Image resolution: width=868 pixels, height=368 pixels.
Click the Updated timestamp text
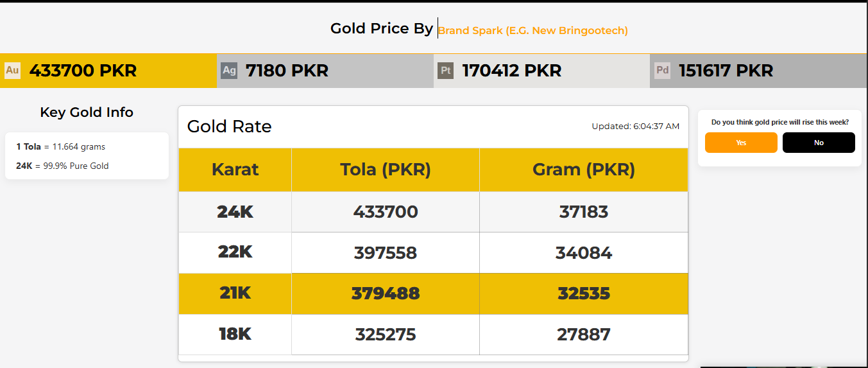click(635, 127)
